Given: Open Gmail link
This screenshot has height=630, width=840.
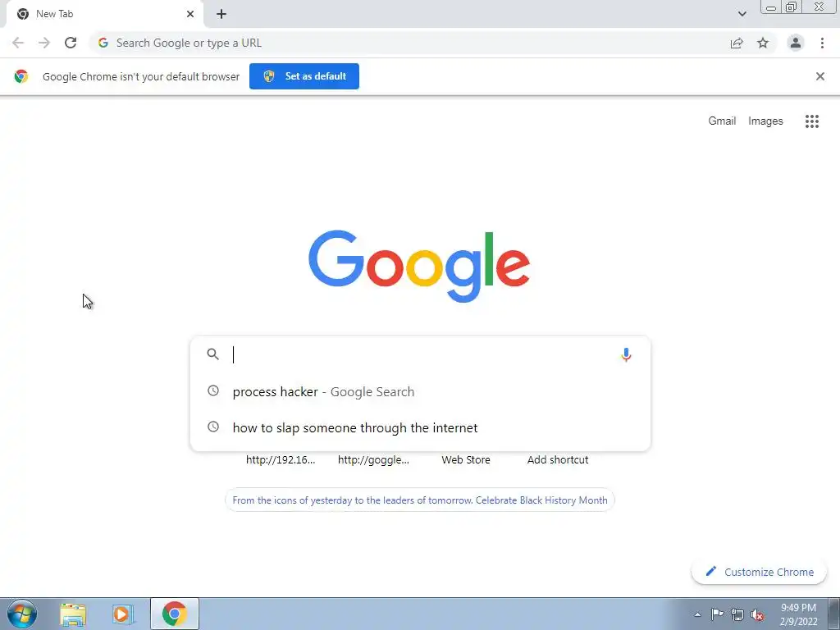Looking at the screenshot, I should 722,121.
